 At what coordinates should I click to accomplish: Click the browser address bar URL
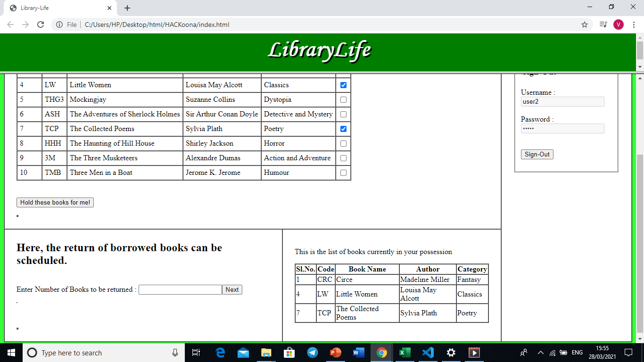(x=157, y=25)
